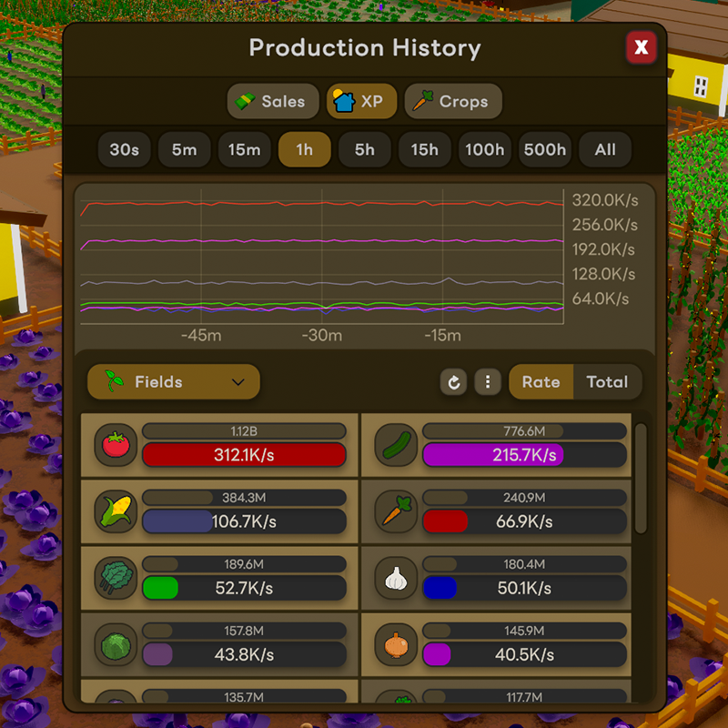
Task: Click the kale crop icon
Action: tap(116, 578)
